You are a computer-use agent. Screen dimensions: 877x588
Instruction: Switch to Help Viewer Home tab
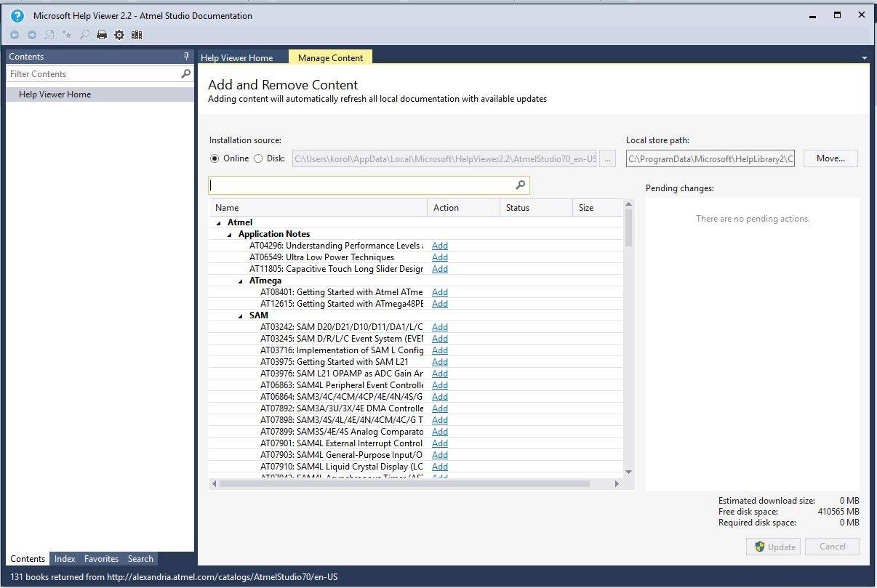(x=237, y=57)
